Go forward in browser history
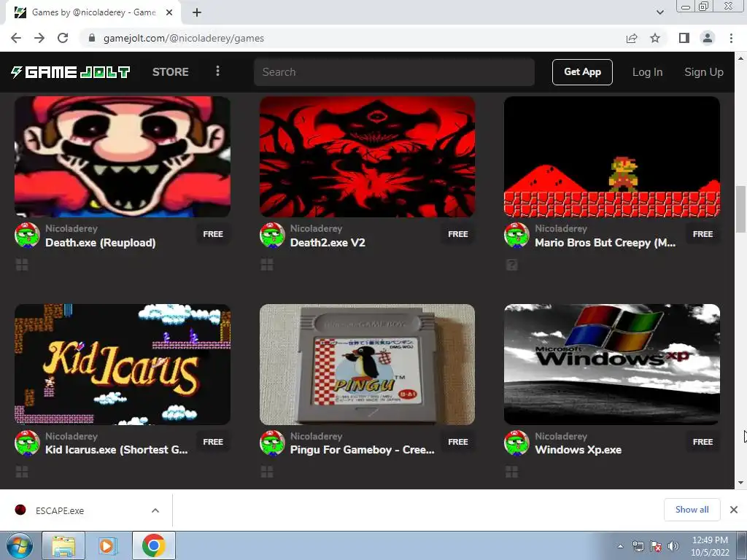The width and height of the screenshot is (747, 560). click(x=39, y=38)
